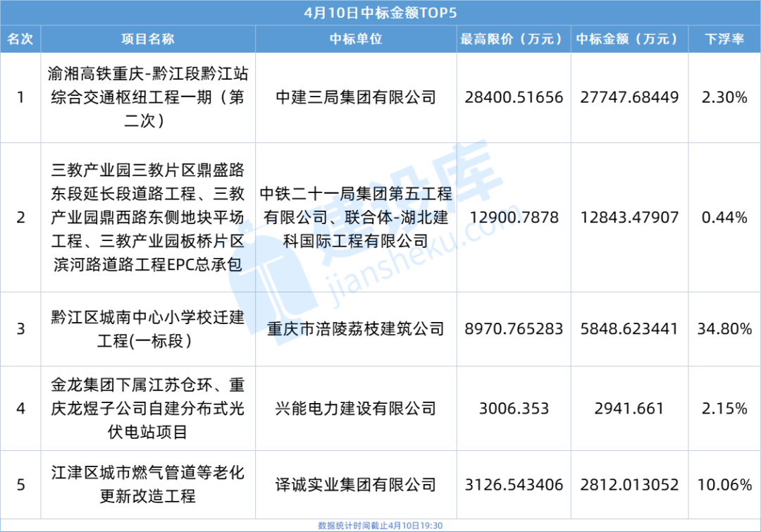
Task: Click the 0.44% rate cell
Action: coord(724,218)
